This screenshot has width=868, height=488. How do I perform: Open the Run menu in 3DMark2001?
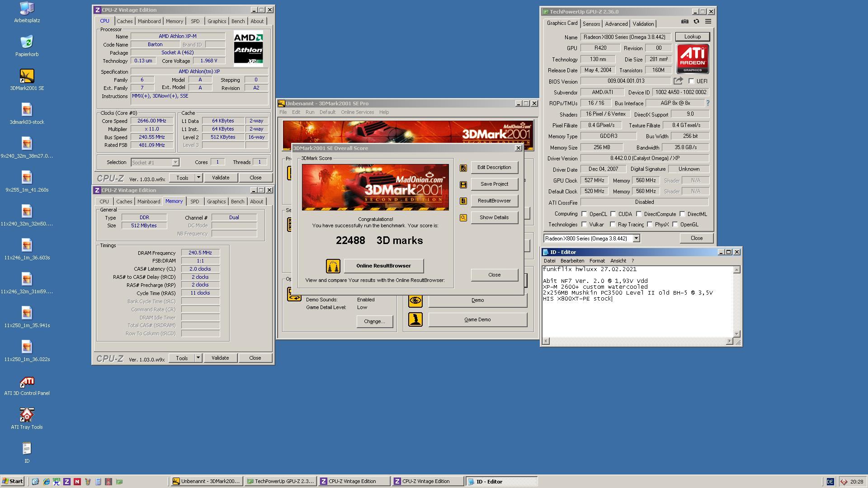tap(310, 112)
